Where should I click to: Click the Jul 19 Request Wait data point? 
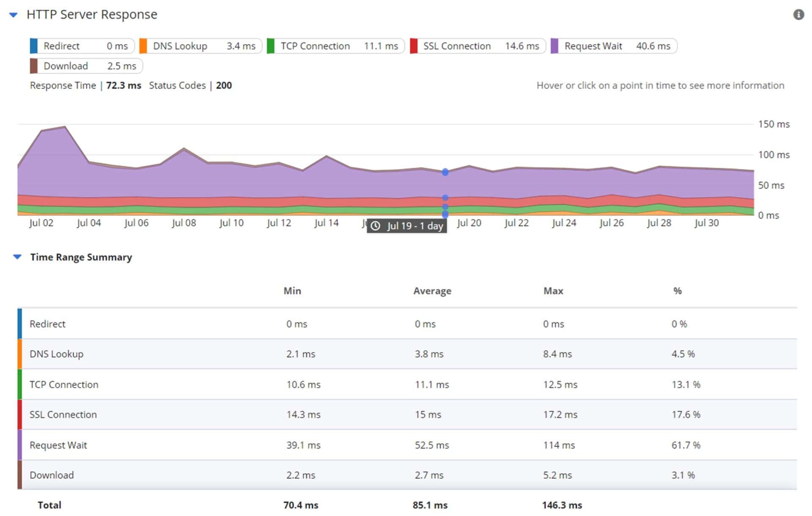pyautogui.click(x=445, y=172)
